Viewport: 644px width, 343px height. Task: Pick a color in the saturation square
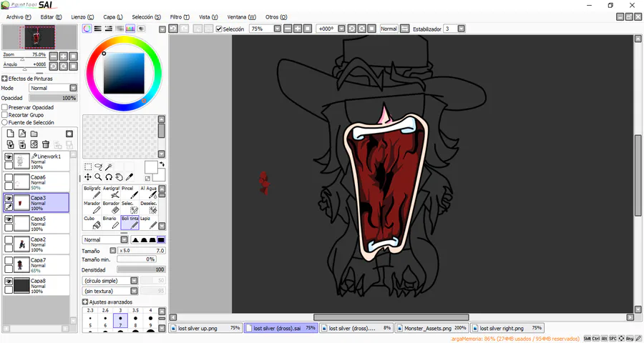click(124, 74)
